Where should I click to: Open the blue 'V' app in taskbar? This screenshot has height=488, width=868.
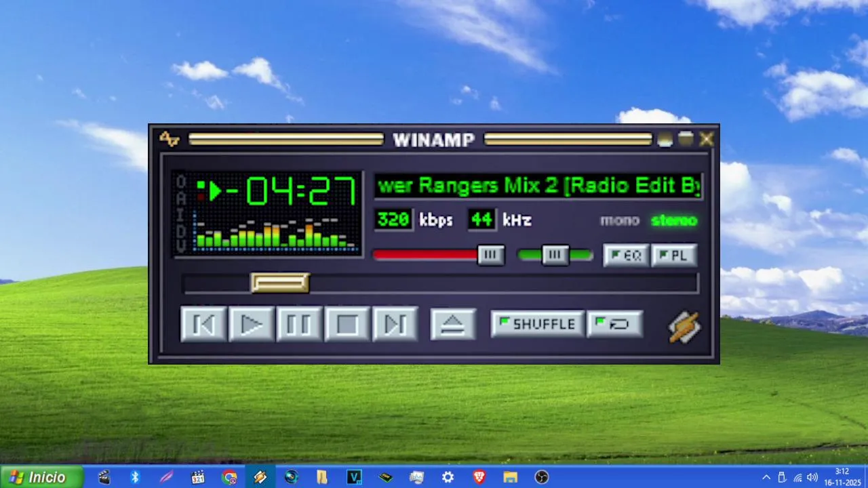click(354, 477)
